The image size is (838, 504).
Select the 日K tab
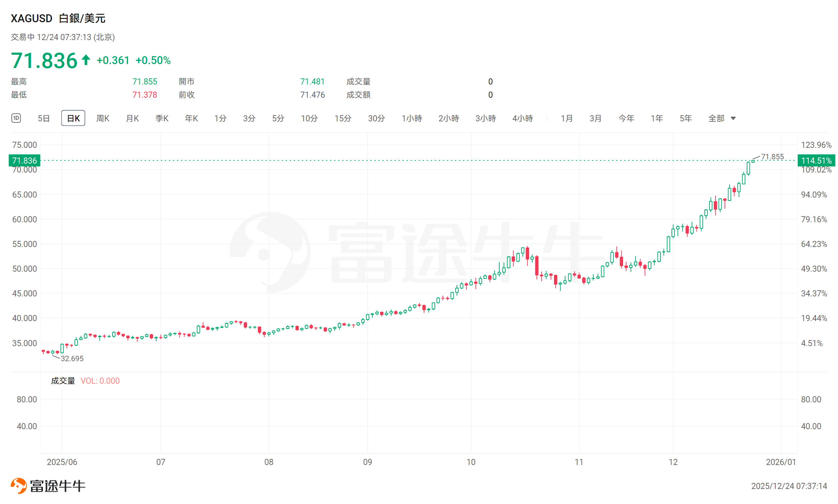tap(73, 118)
